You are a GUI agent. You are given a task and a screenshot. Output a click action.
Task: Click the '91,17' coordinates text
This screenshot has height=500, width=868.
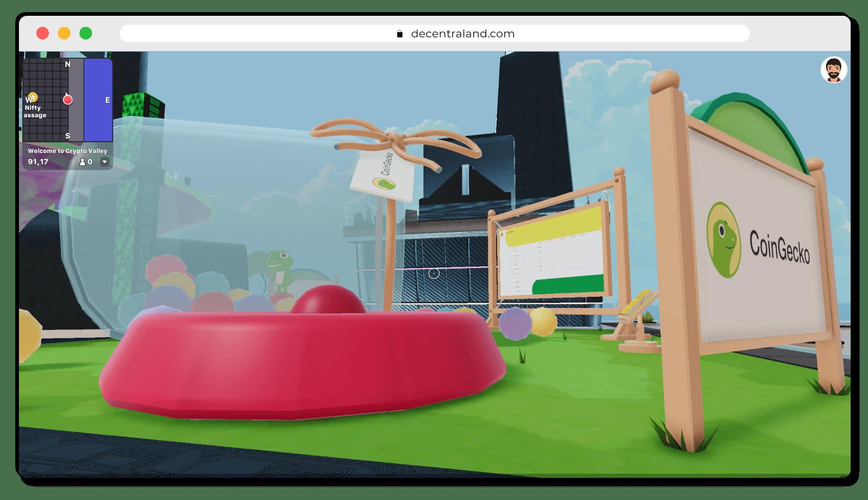pyautogui.click(x=38, y=162)
